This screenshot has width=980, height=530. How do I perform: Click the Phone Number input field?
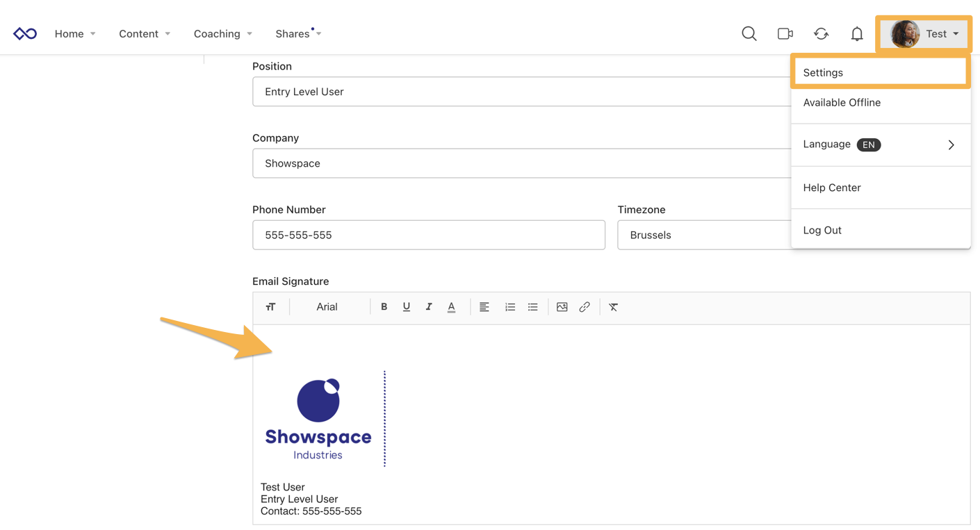tap(428, 235)
